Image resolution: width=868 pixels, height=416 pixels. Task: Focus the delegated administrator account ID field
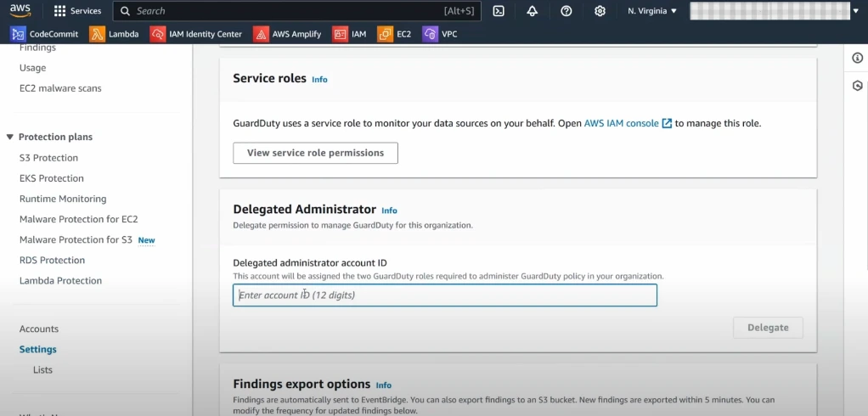pyautogui.click(x=444, y=295)
